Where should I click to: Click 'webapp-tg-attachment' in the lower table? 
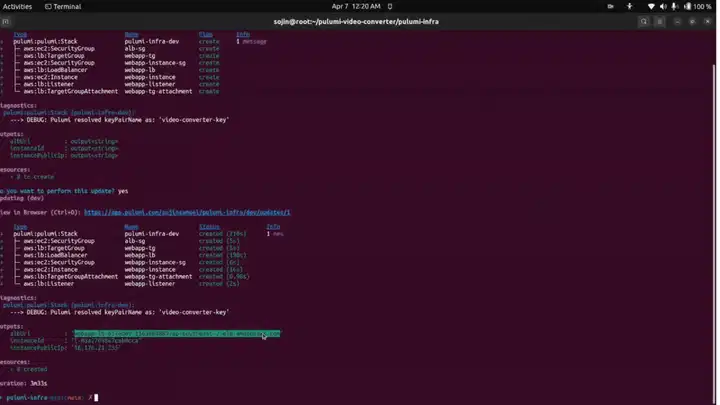[x=158, y=277]
